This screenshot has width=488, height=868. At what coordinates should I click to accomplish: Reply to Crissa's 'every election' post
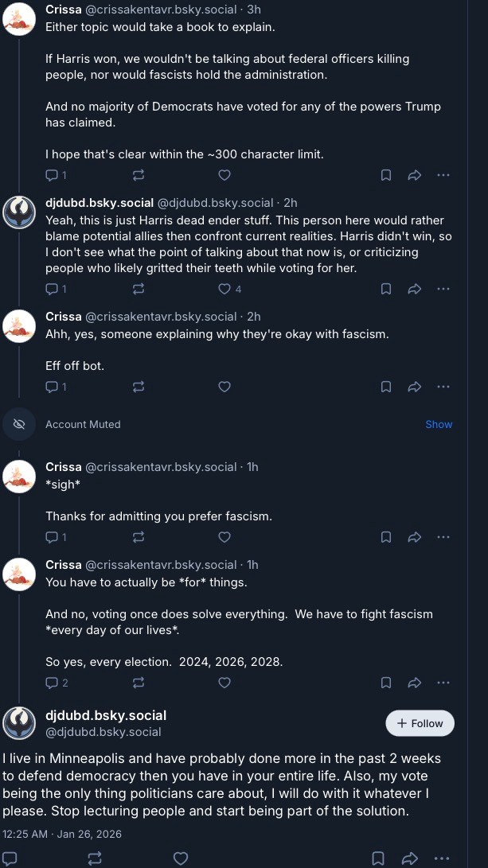[53, 683]
